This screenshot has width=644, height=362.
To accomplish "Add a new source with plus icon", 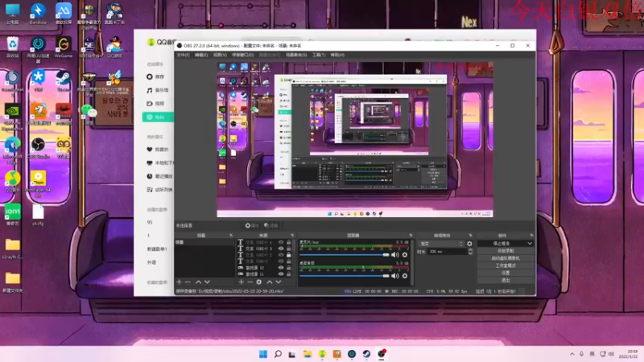I will click(242, 282).
